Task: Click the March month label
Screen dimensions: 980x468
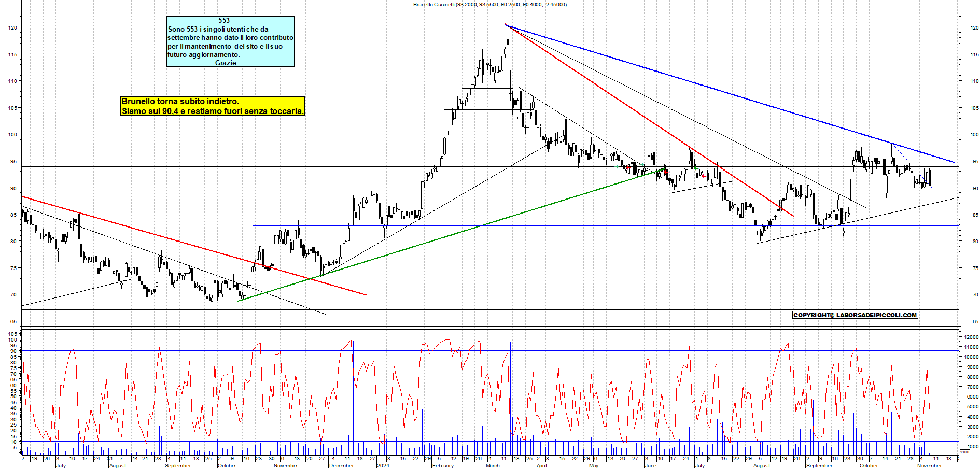Action: [x=493, y=465]
